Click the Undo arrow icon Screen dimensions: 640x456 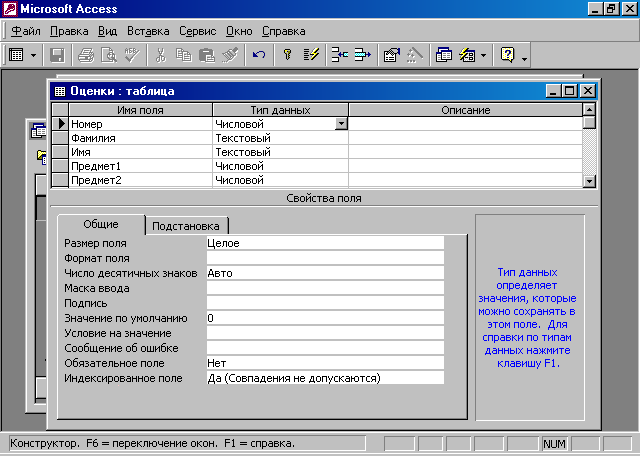[x=259, y=55]
